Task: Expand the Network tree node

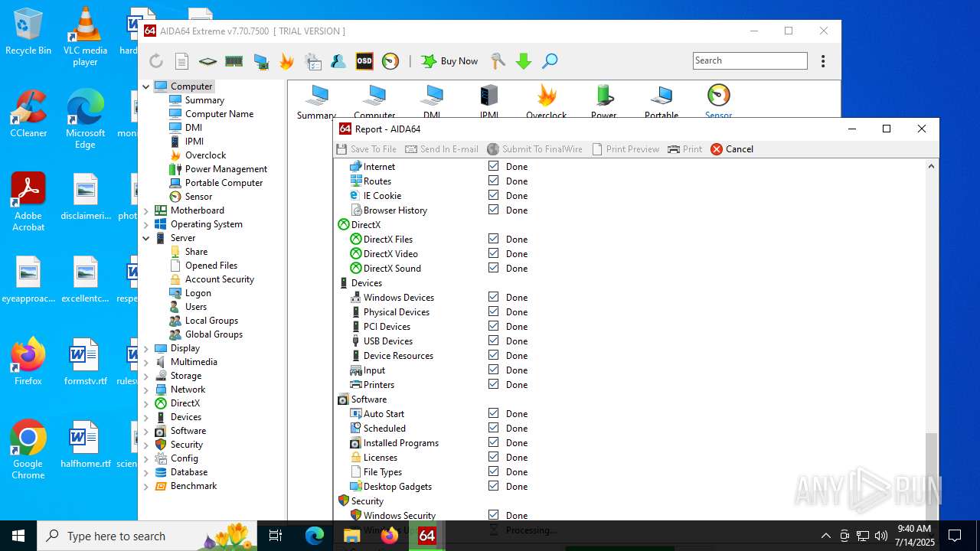Action: [145, 390]
